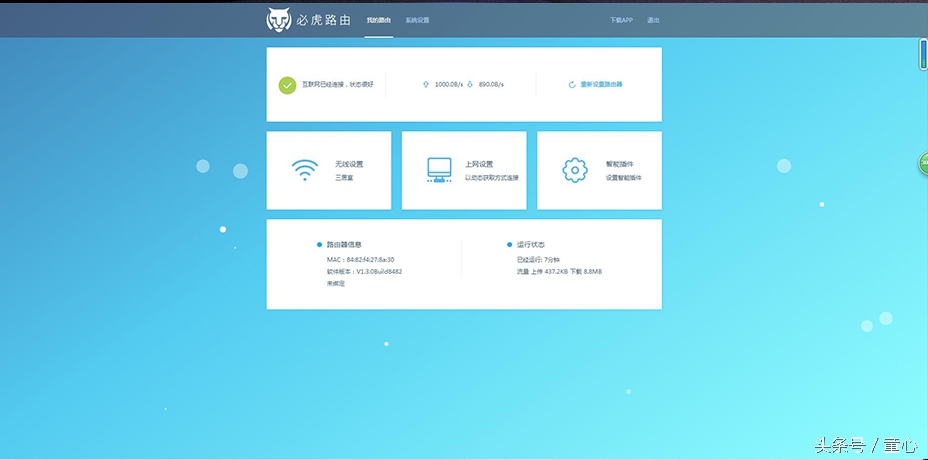The image size is (928, 460).
Task: Switch to the 系统设置 tab
Action: (x=417, y=20)
